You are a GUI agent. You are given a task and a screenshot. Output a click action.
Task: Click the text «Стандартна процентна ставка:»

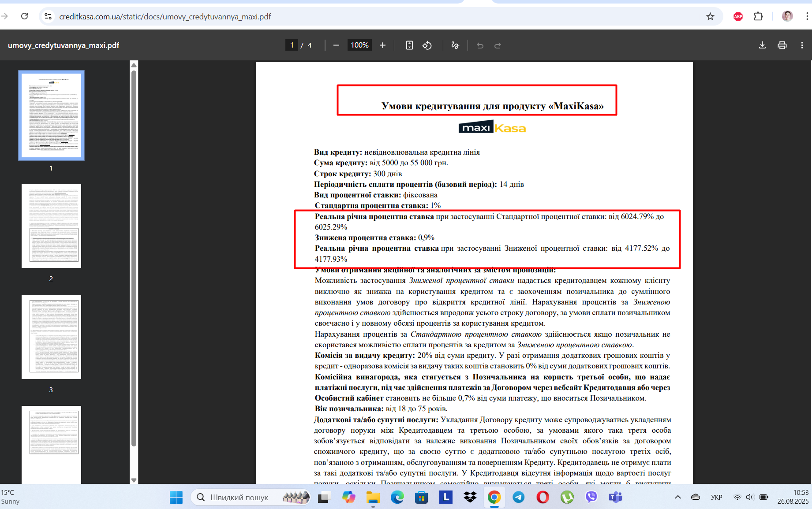tap(371, 205)
